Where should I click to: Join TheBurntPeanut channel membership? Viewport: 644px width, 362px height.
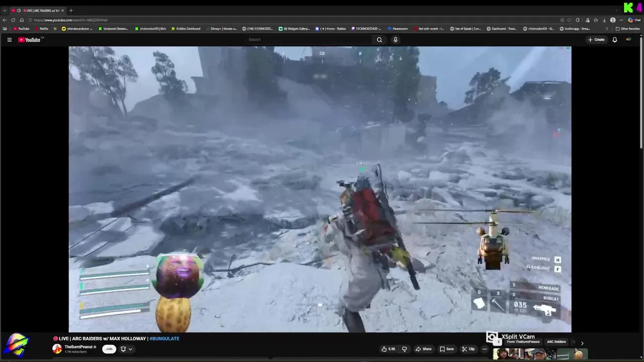(x=109, y=349)
